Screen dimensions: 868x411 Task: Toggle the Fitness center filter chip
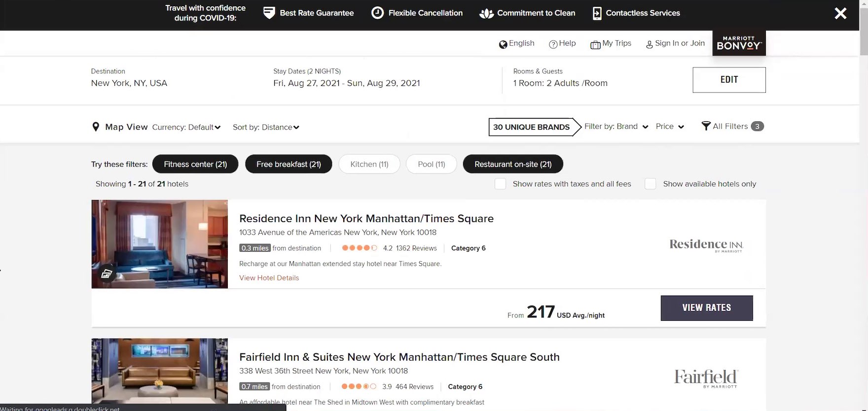[x=195, y=164]
